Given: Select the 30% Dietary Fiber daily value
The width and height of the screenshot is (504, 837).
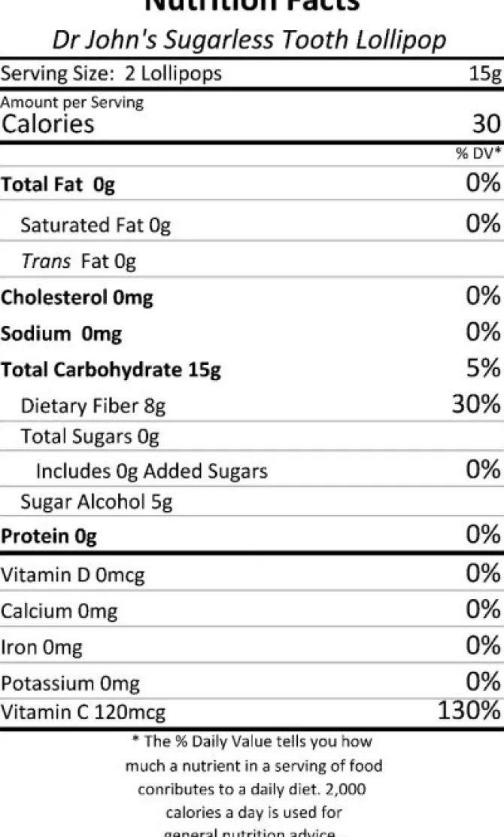Looking at the screenshot, I should pyautogui.click(x=476, y=404).
